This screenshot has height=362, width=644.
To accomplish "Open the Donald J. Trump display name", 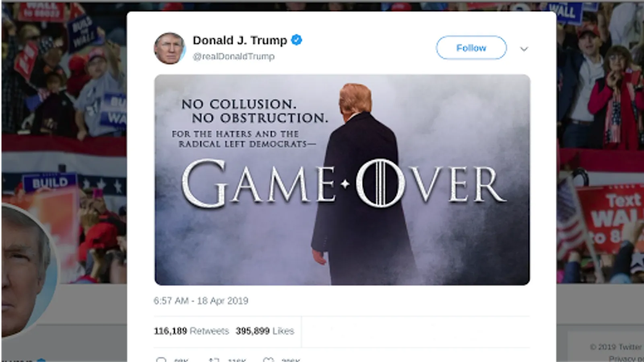I will (240, 40).
